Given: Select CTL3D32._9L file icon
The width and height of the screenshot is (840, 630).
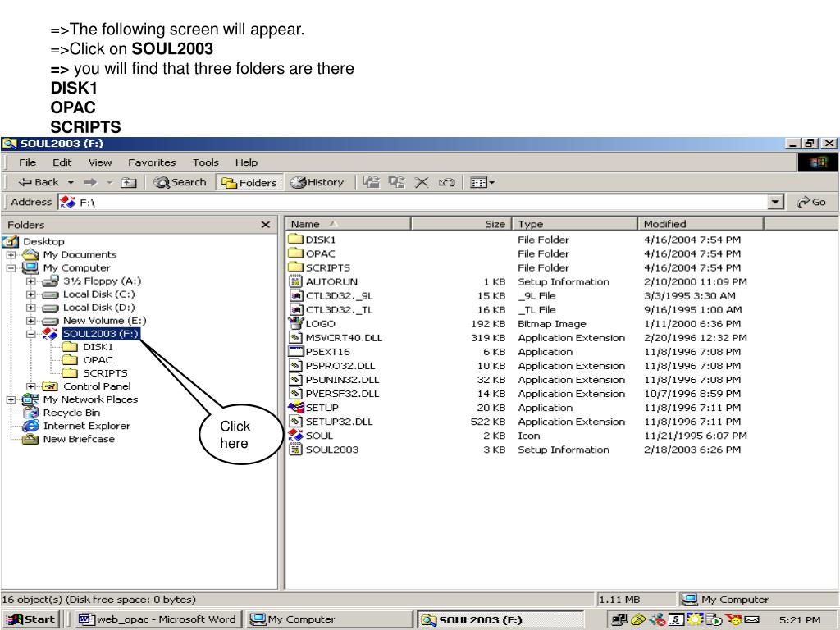Looking at the screenshot, I should pos(295,295).
